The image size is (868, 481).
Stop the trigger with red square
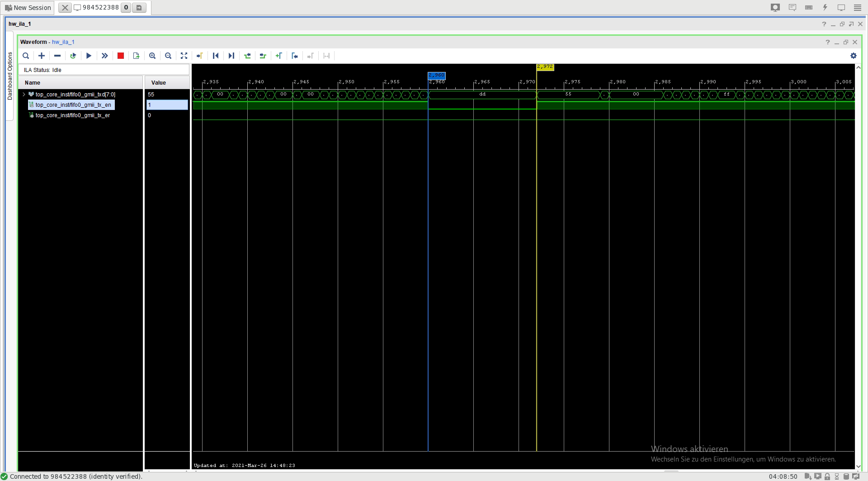click(121, 56)
